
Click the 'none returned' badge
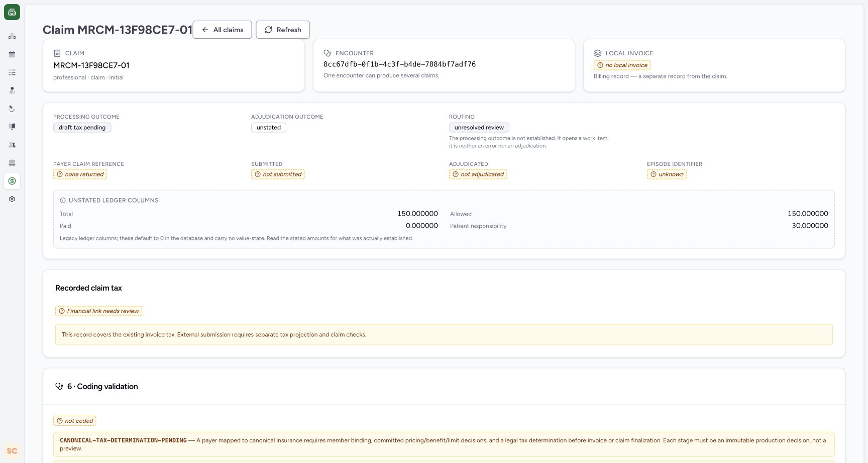[x=80, y=174]
